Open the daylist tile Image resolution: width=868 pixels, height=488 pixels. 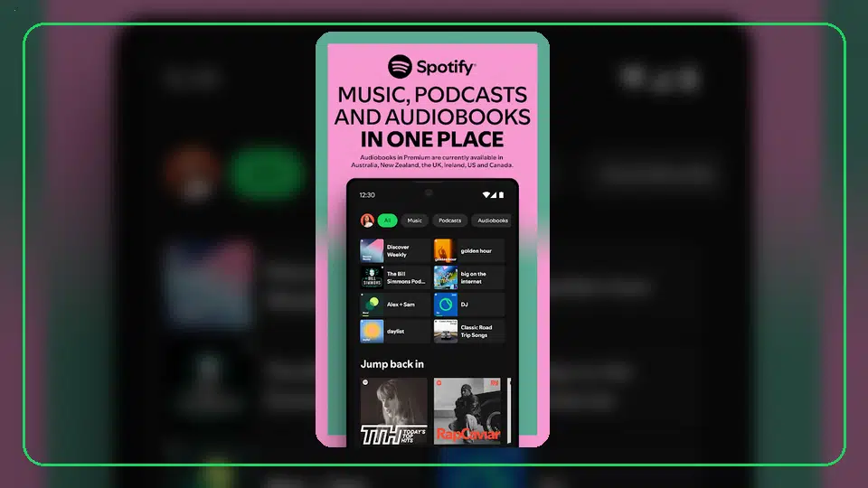click(395, 331)
